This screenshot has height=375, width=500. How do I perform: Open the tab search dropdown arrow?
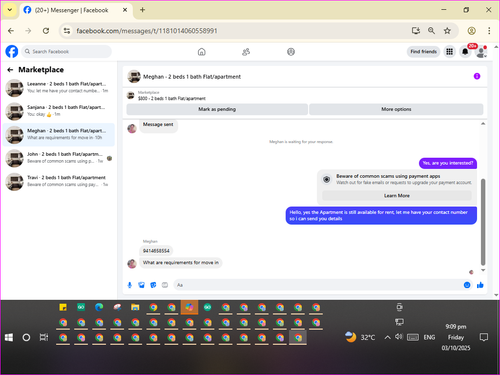(x=10, y=10)
